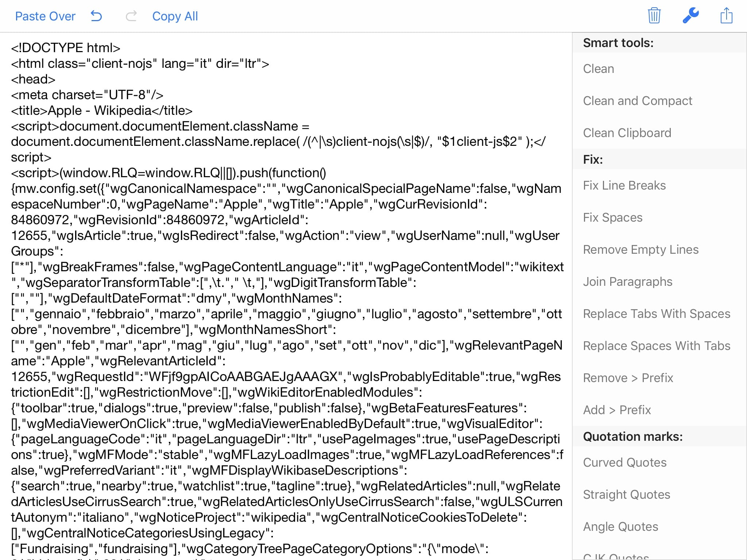The image size is (747, 560).
Task: Select Clean in Smart tools
Action: tap(599, 69)
